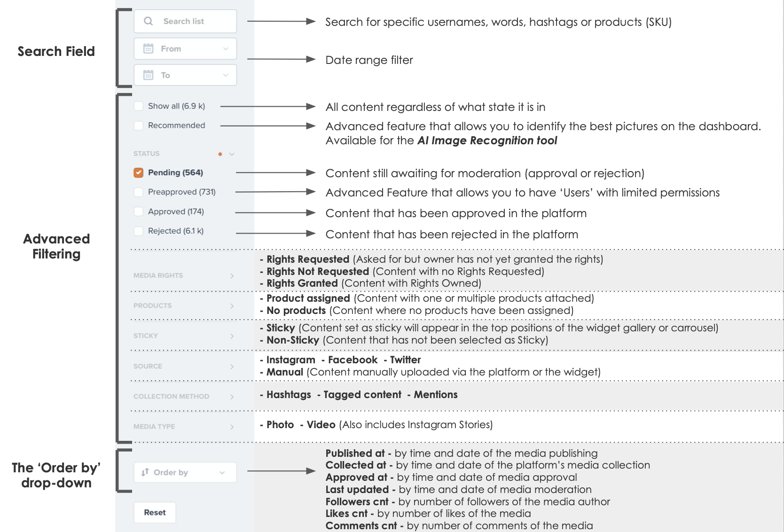This screenshot has height=532, width=784.
Task: Select the Approved status filter
Action: 138,211
